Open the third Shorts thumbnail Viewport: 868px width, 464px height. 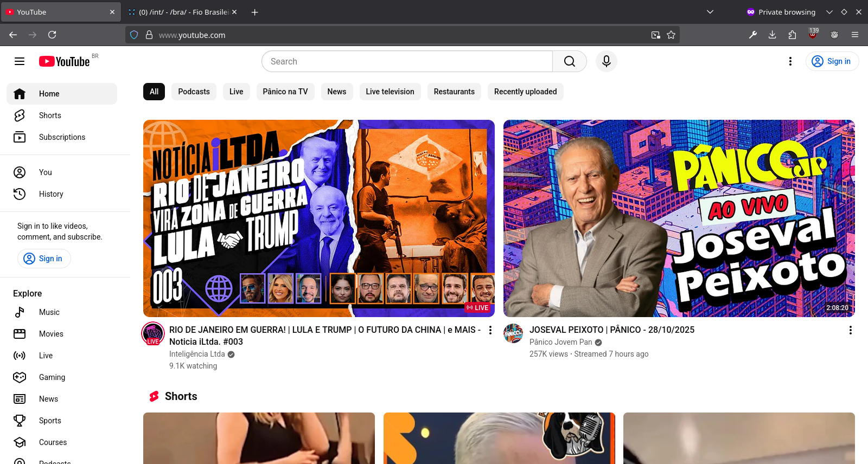[x=739, y=438]
